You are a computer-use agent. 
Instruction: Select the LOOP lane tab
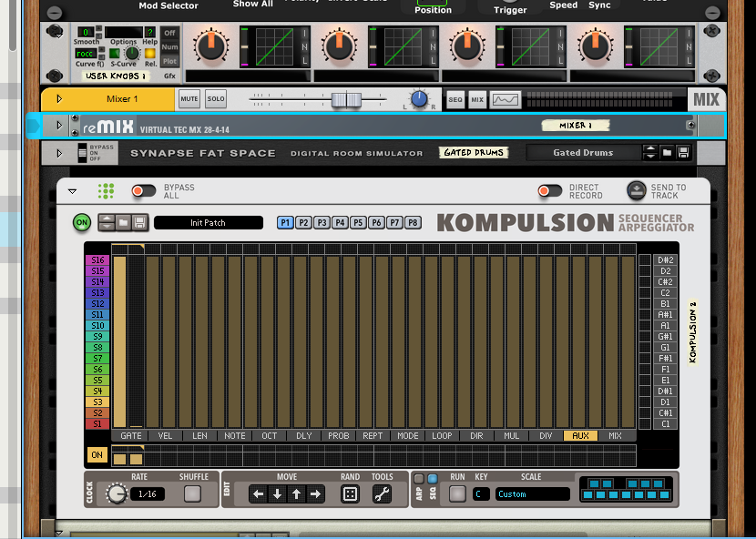442,436
